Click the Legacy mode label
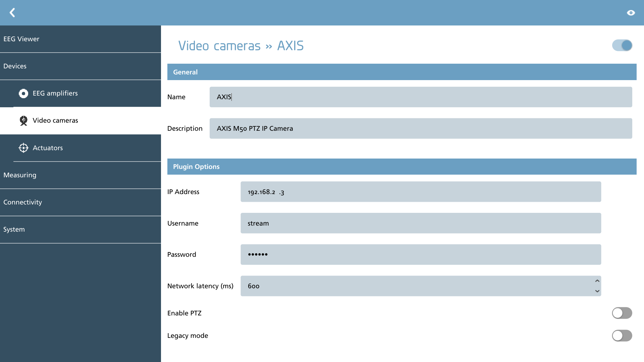Viewport: 644px width, 362px height. 188,336
